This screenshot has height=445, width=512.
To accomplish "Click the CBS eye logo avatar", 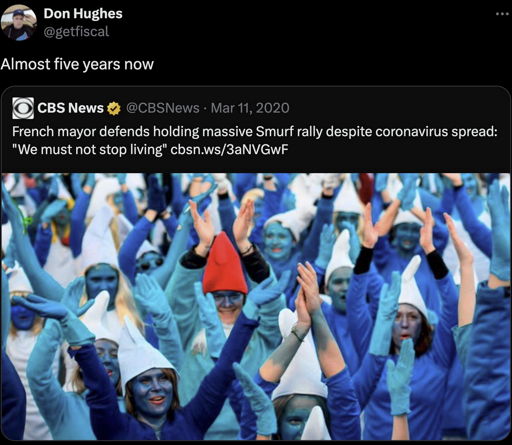I will [x=23, y=108].
